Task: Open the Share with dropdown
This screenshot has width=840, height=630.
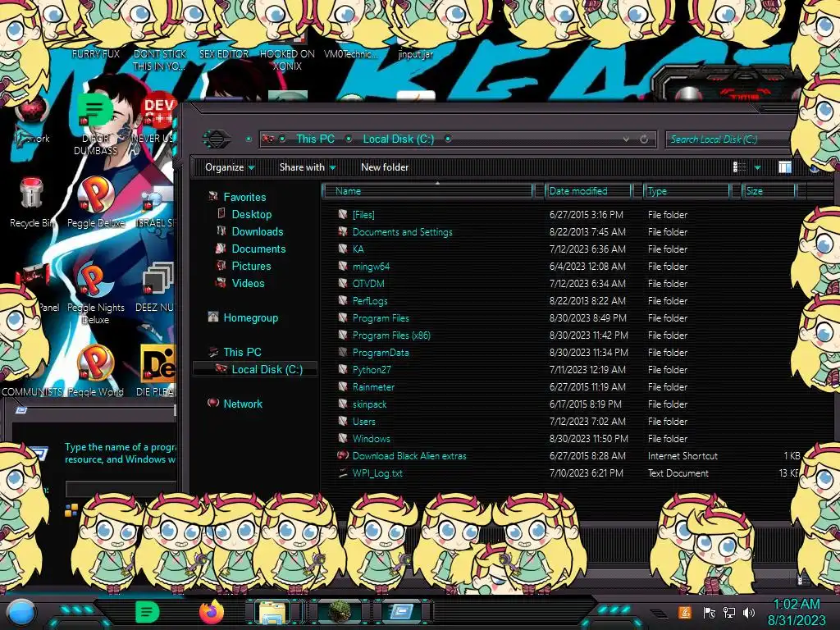Action: point(308,167)
